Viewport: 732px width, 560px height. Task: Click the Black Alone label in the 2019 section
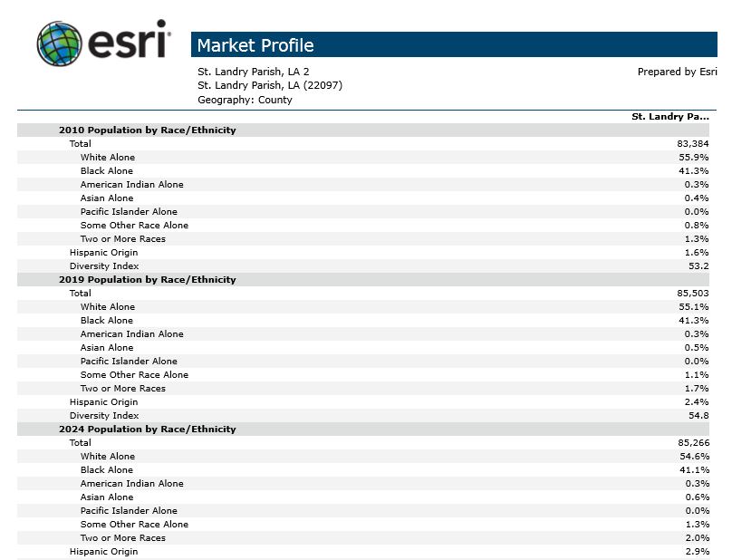click(106, 320)
